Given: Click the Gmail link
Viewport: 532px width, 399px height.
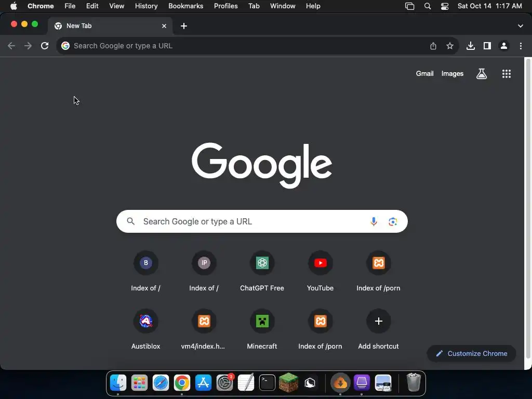Looking at the screenshot, I should [424, 74].
